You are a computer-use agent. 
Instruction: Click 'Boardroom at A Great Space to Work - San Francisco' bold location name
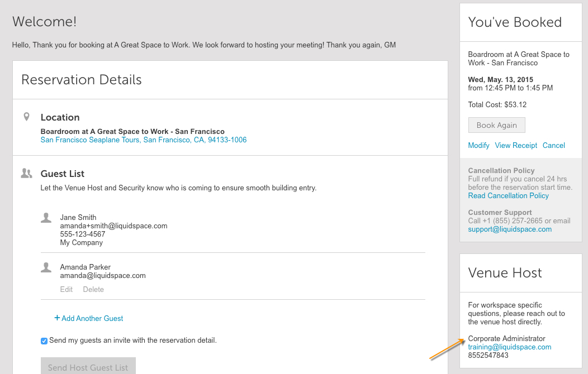coord(132,131)
